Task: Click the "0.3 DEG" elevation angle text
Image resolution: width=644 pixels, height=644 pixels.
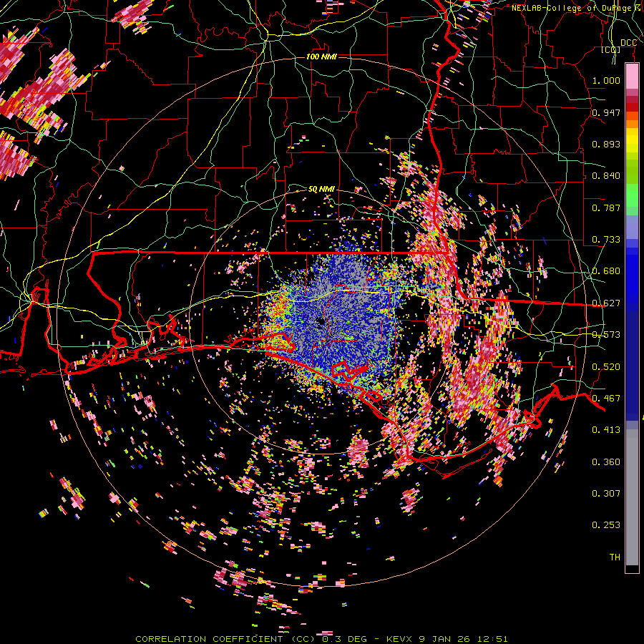Action: click(343, 639)
